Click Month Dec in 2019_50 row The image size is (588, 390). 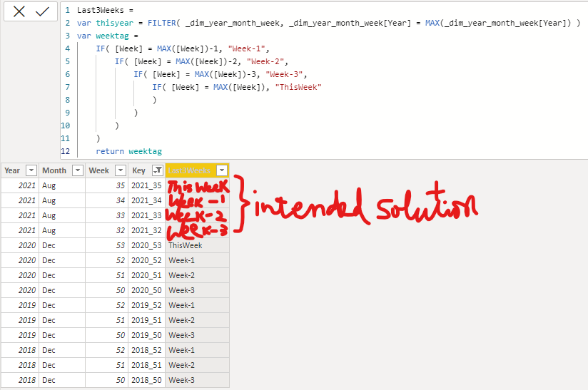tap(62, 335)
